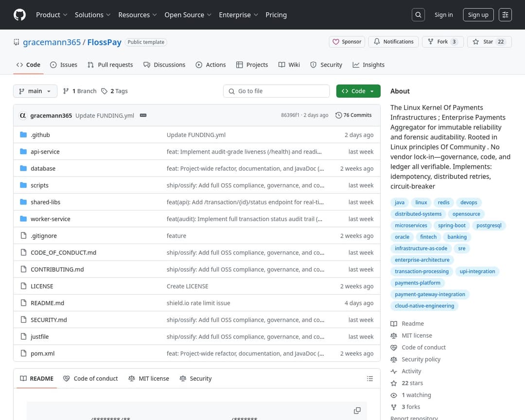The width and height of the screenshot is (525, 420).
Task: Open the CONTRIBUTING.md file
Action: click(x=57, y=269)
